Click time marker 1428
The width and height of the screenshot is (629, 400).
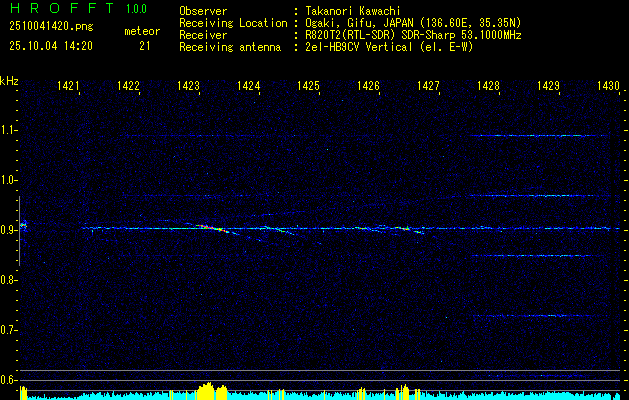[x=488, y=85]
